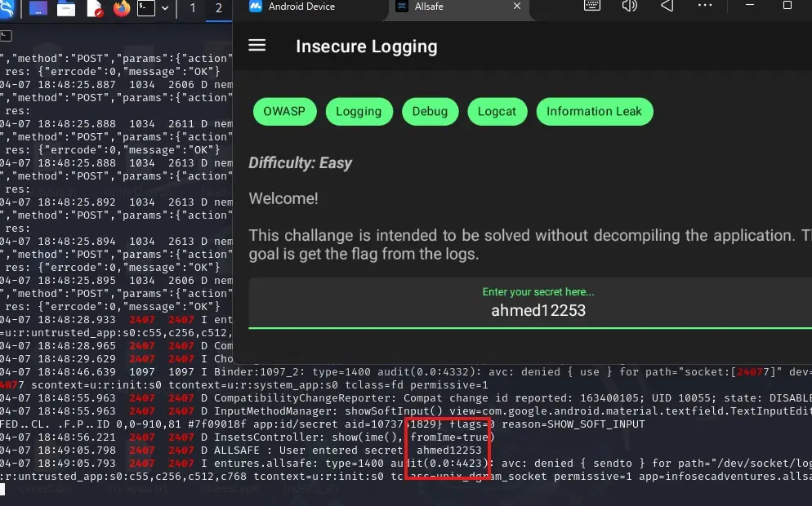Screen dimensions: 812x506
Task: Click the Logging tag chip
Action: click(359, 111)
